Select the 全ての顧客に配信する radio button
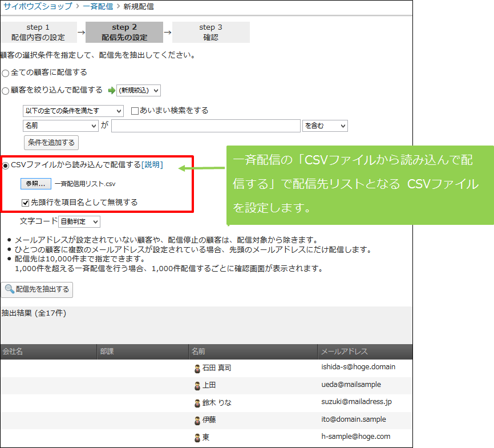 tap(5, 74)
